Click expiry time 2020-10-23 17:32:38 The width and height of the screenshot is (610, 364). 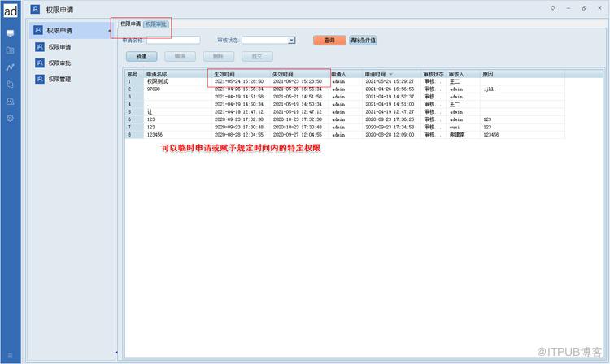[299, 119]
